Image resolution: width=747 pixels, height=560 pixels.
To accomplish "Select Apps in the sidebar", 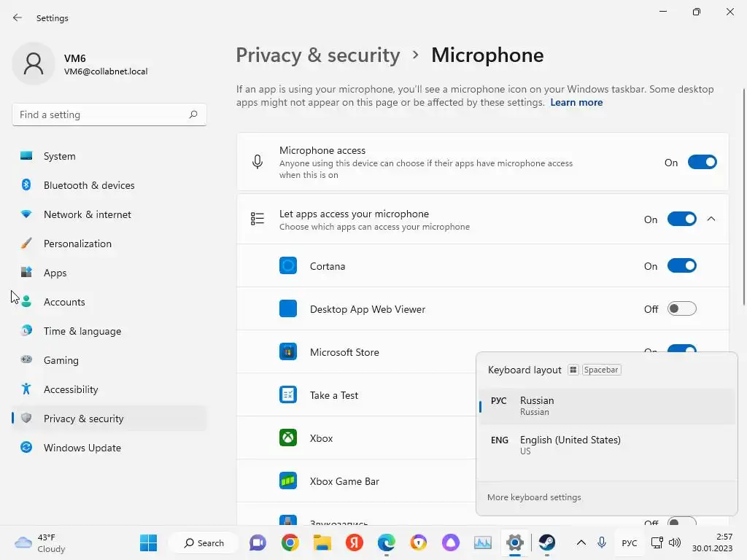I will pyautogui.click(x=109, y=273).
